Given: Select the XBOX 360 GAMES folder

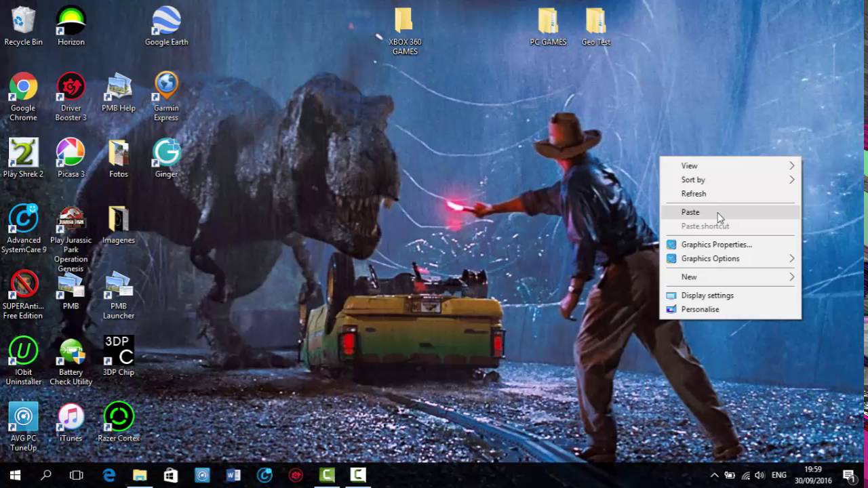Looking at the screenshot, I should (405, 30).
